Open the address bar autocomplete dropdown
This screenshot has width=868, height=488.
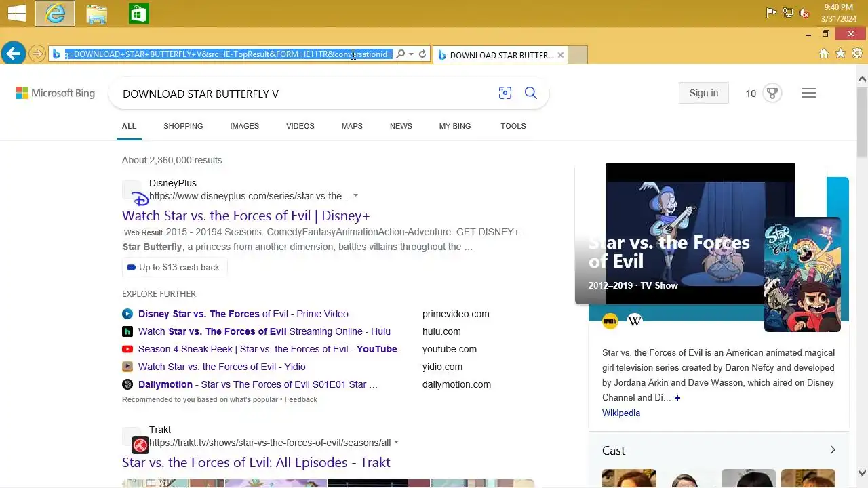point(411,54)
